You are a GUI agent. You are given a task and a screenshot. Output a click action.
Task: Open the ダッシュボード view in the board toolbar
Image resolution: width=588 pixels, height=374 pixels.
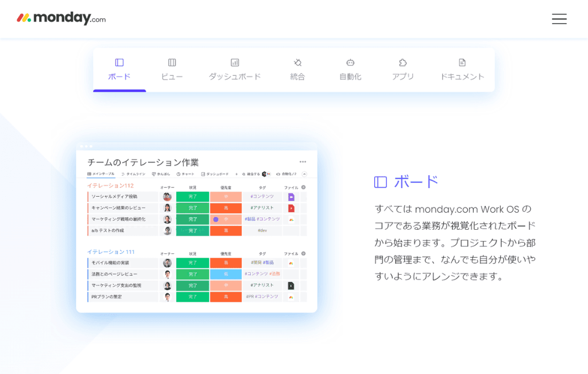click(215, 174)
